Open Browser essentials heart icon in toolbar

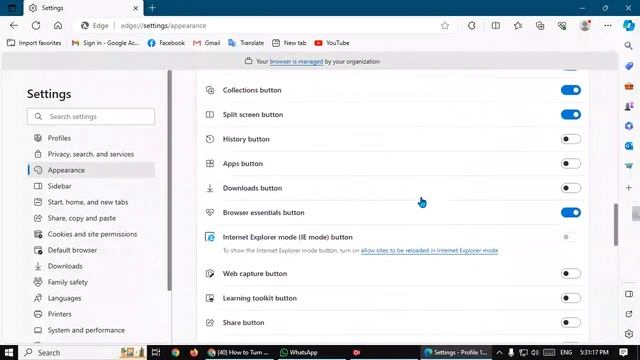(562, 26)
